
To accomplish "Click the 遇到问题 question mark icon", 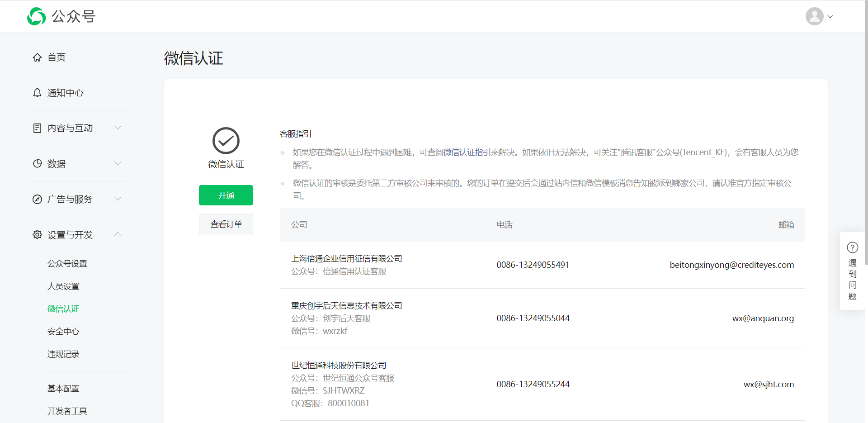I will [852, 247].
